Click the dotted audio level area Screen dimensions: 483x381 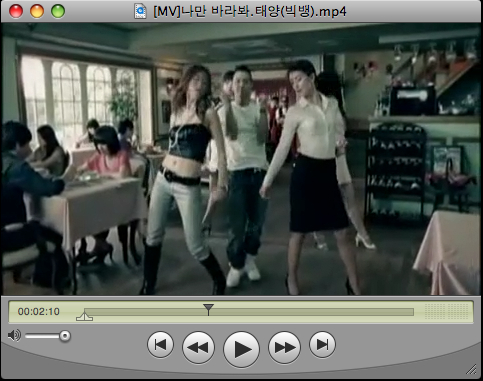tap(447, 311)
